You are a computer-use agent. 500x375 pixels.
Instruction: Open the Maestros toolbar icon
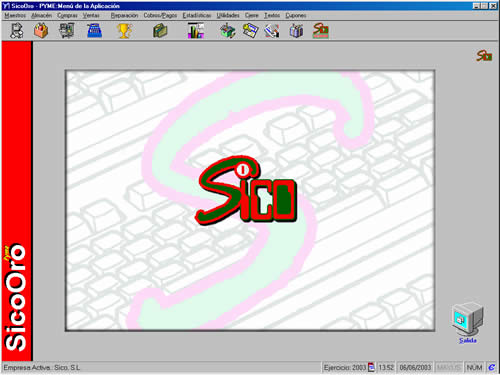17,31
